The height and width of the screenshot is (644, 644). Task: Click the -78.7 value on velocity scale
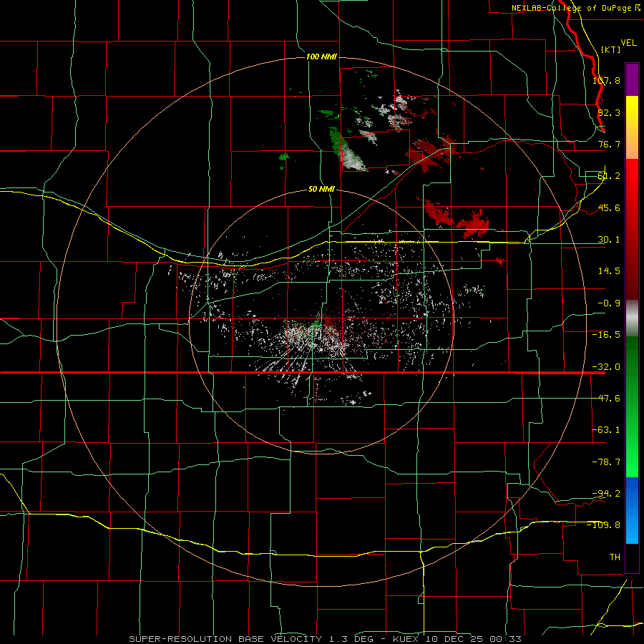click(606, 462)
